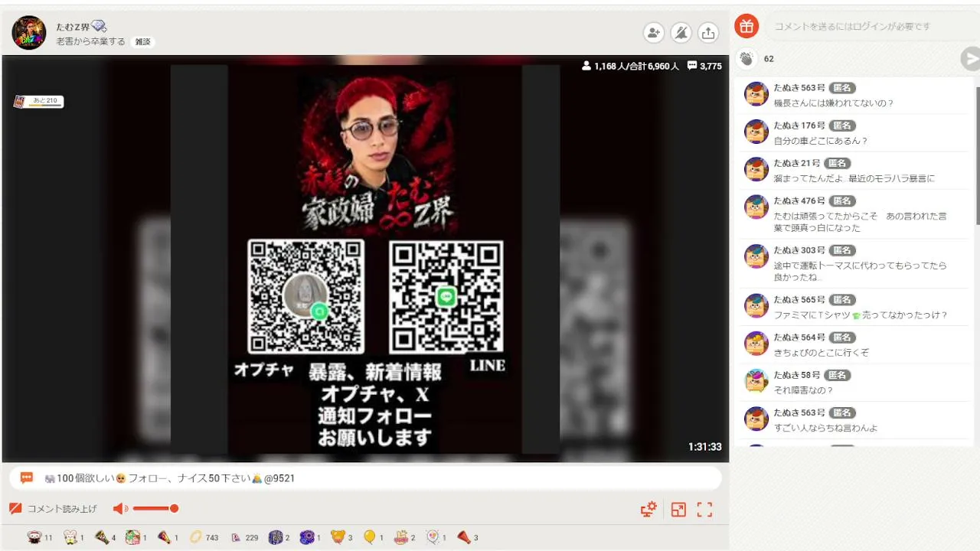Toggle the notification bell for this stream

click(x=681, y=32)
